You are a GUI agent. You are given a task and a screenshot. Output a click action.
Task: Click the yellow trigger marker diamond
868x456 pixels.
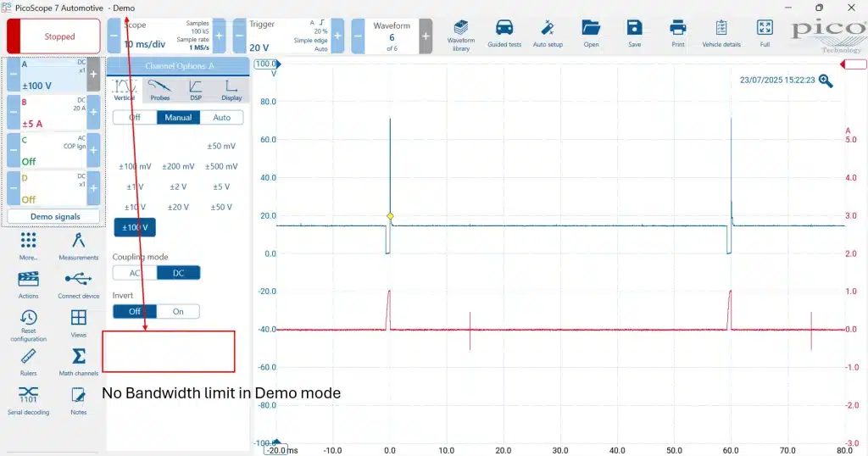click(390, 216)
